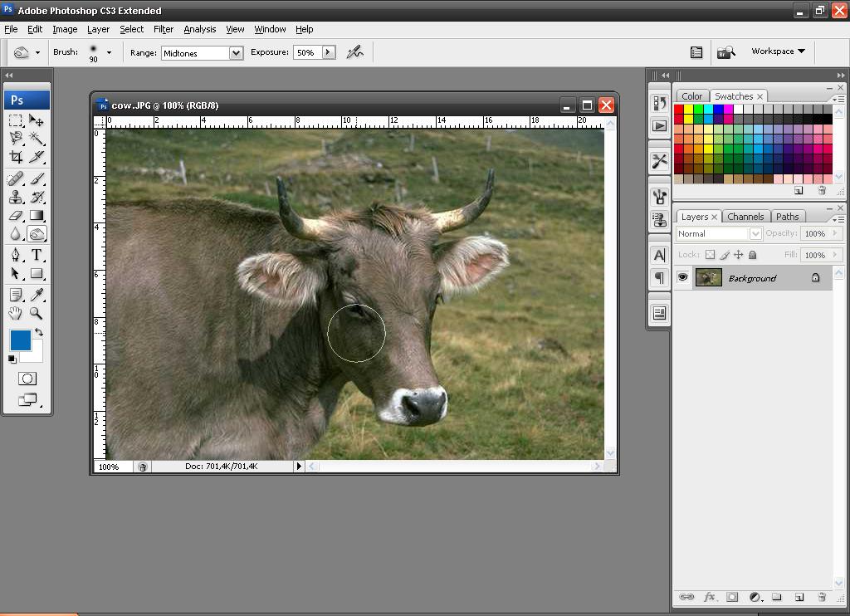The height and width of the screenshot is (616, 850).
Task: Create new adjustment layer button
Action: tap(755, 597)
